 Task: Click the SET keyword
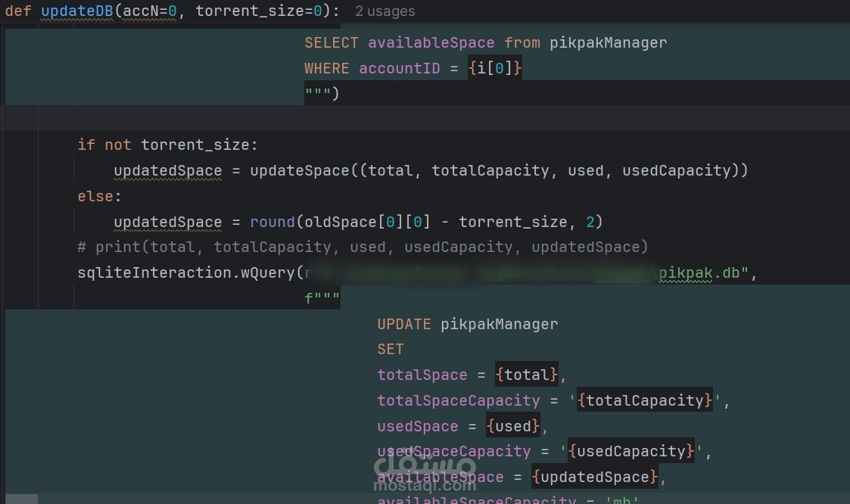pyautogui.click(x=391, y=350)
